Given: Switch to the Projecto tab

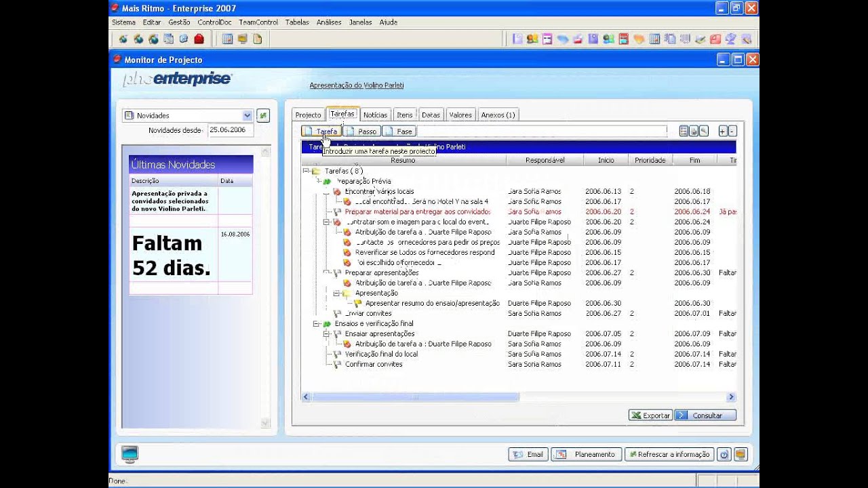Looking at the screenshot, I should pyautogui.click(x=309, y=115).
